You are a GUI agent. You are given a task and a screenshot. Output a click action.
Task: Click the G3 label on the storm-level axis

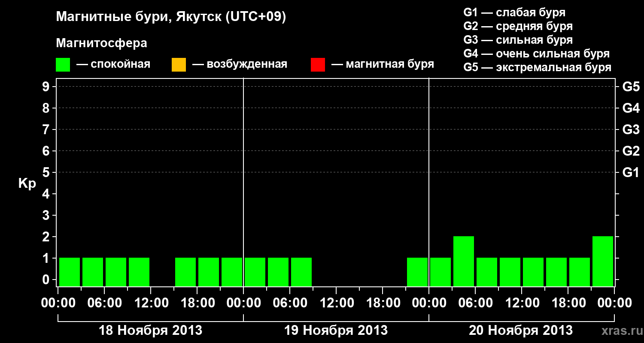pos(631,129)
